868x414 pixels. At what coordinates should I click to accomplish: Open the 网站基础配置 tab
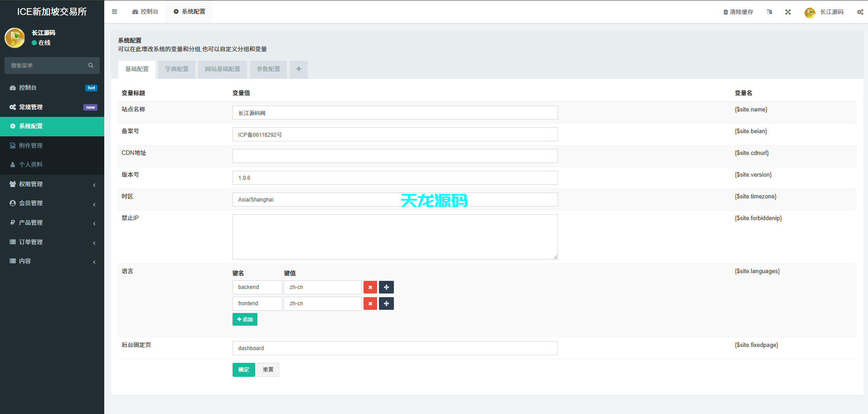tap(222, 69)
